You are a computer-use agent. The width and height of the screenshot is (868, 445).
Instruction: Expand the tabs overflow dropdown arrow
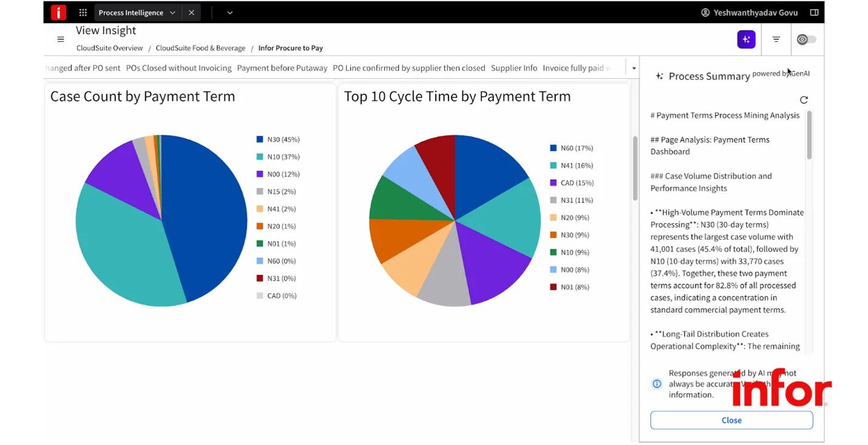634,69
